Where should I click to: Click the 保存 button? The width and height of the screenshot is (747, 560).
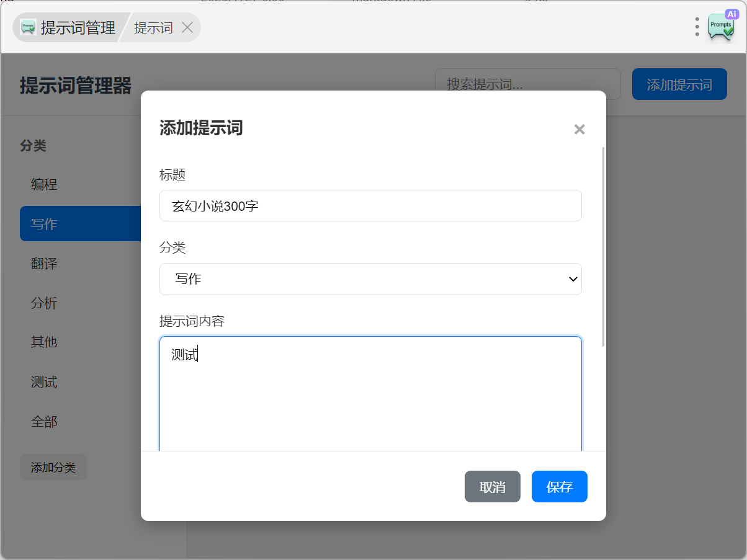coord(560,487)
